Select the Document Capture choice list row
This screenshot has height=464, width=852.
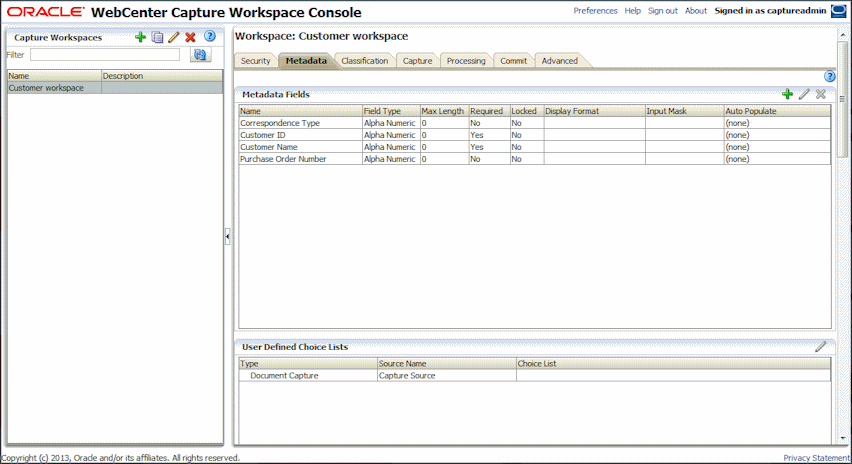coord(535,375)
